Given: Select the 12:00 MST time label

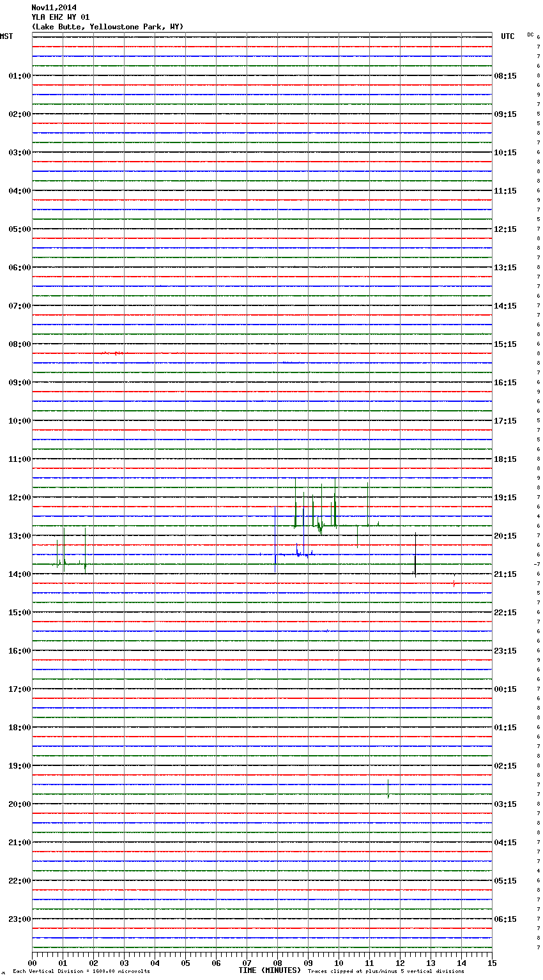Looking at the screenshot, I should coord(19,498).
